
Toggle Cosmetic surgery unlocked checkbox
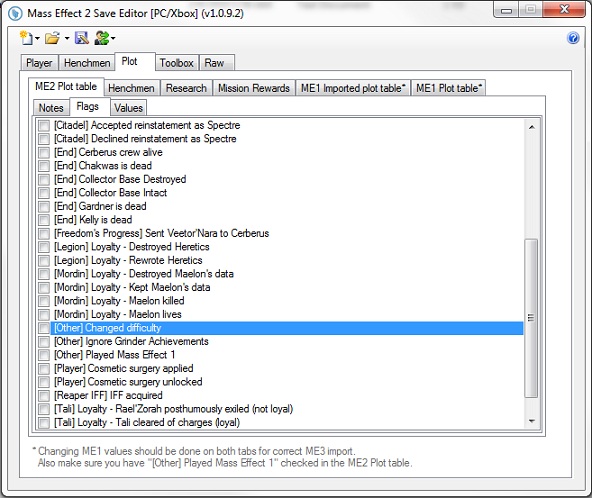[44, 382]
